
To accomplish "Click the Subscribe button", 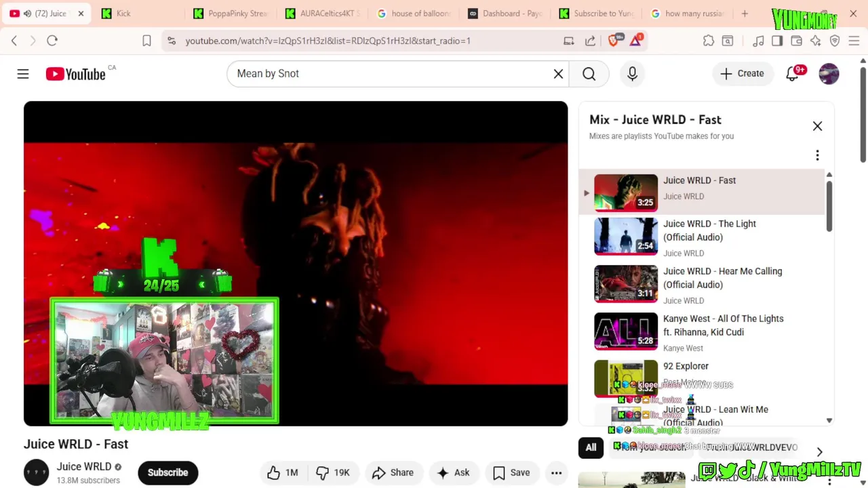I will click(x=167, y=472).
